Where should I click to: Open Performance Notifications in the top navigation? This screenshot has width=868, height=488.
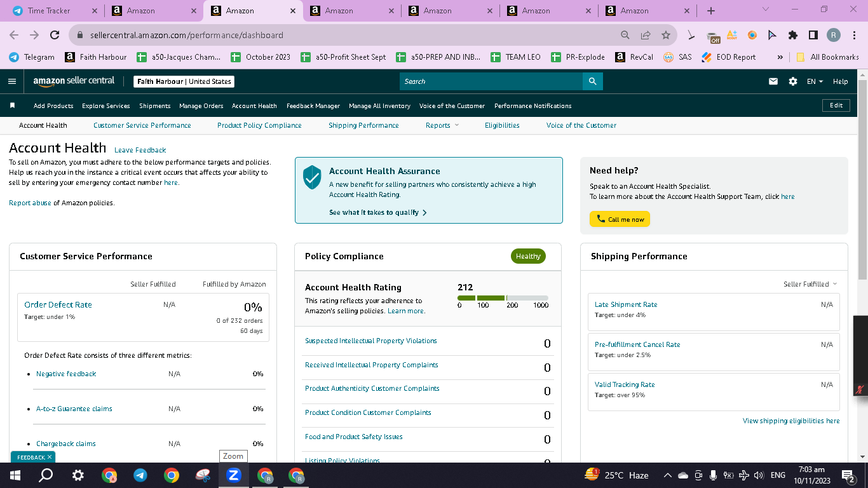coord(533,105)
